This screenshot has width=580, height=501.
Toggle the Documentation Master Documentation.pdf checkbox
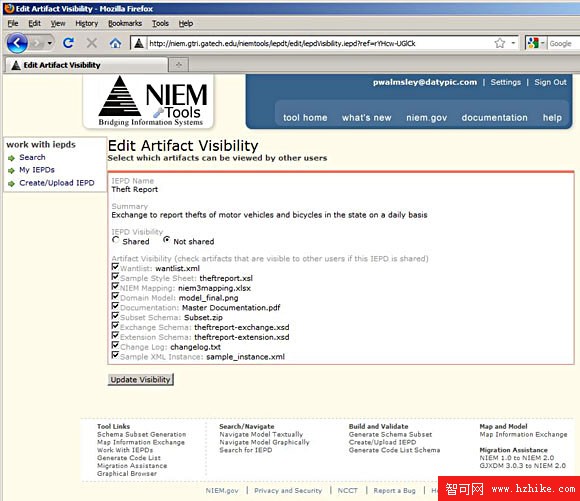click(115, 306)
